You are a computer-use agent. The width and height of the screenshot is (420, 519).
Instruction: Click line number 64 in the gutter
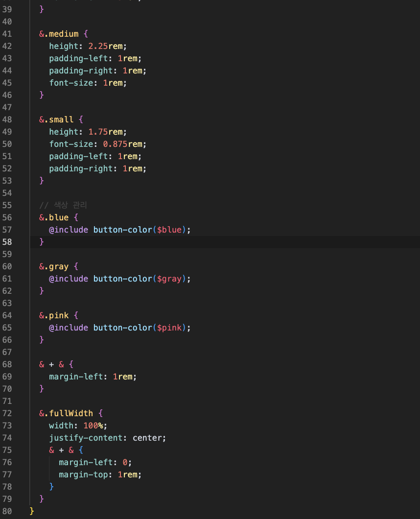click(7, 315)
